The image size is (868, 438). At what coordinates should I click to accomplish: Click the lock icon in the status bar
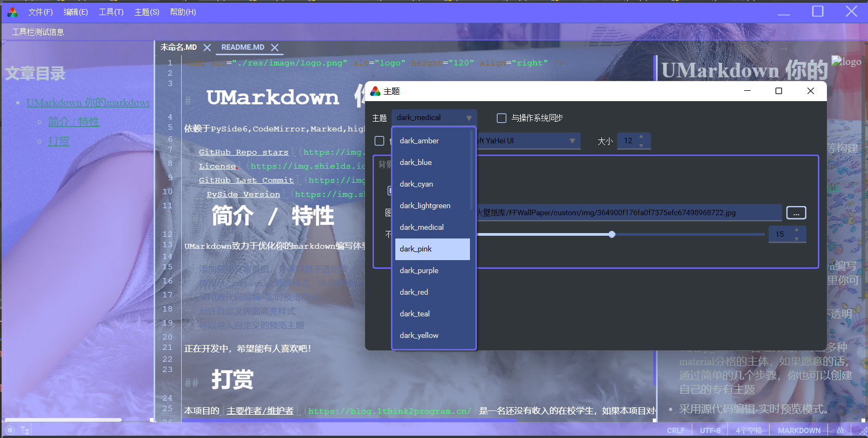pyautogui.click(x=840, y=430)
